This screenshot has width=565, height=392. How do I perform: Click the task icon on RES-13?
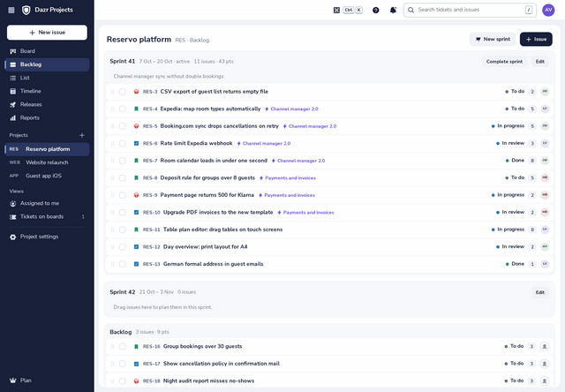136,264
